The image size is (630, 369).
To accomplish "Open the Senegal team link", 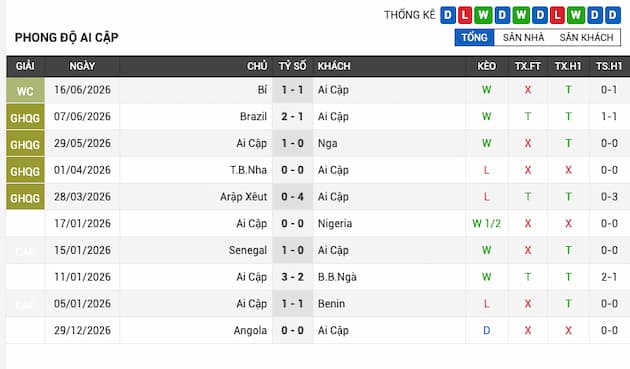I will point(248,250).
